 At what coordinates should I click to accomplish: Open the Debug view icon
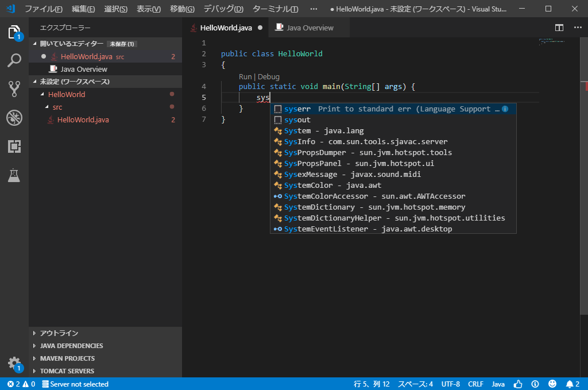pyautogui.click(x=14, y=118)
